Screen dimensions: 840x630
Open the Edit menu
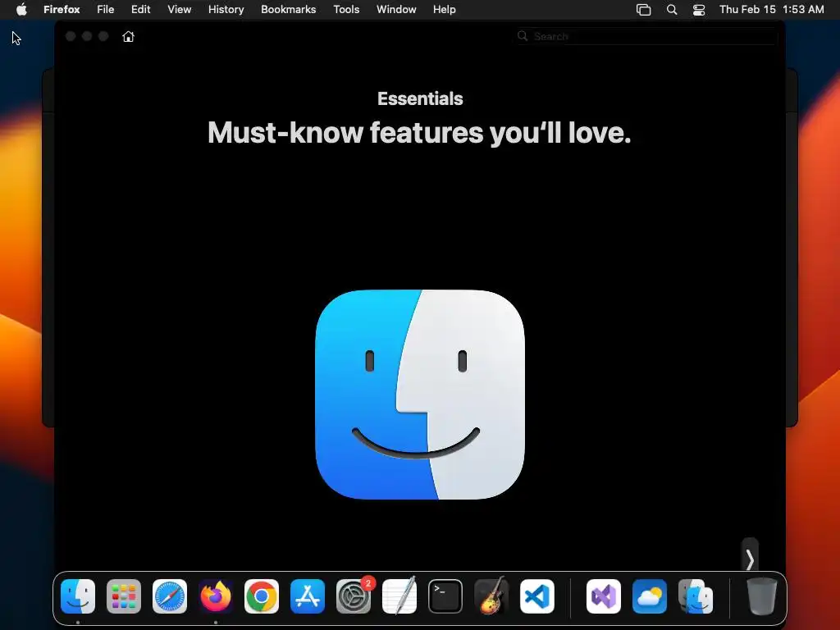pyautogui.click(x=140, y=9)
